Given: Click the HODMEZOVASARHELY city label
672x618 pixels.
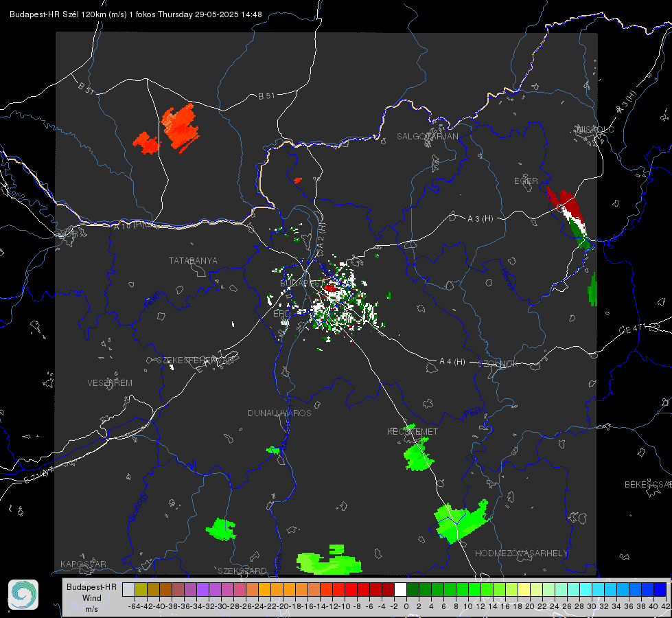Looking at the screenshot, I should [521, 553].
